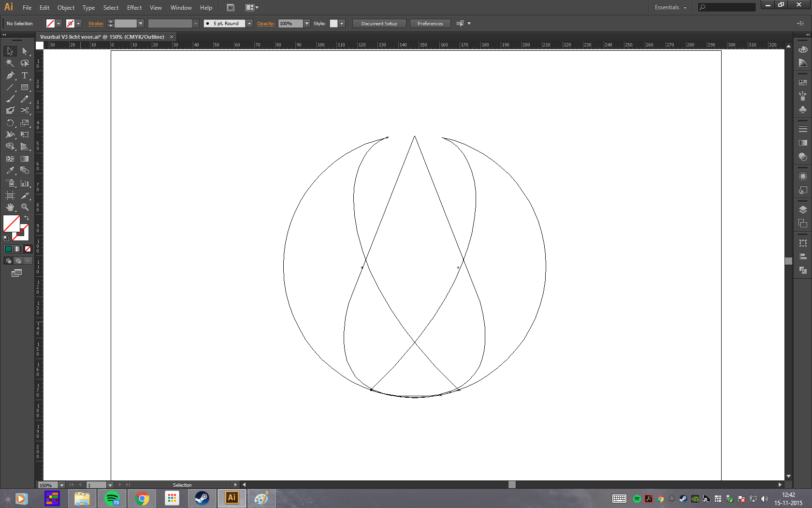Choose the Free Transform tool
Screen dimensions: 812x508
point(25,134)
